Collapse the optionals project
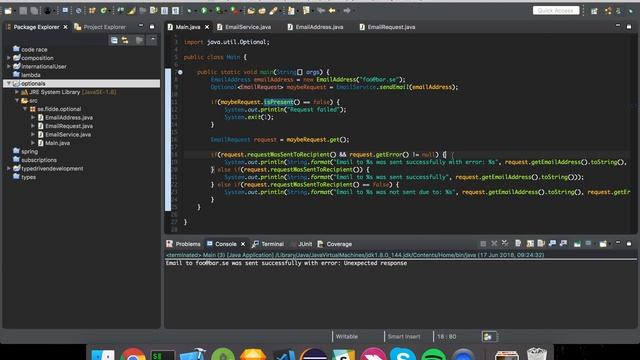Viewport: 640px width, 360px height. click(x=9, y=83)
